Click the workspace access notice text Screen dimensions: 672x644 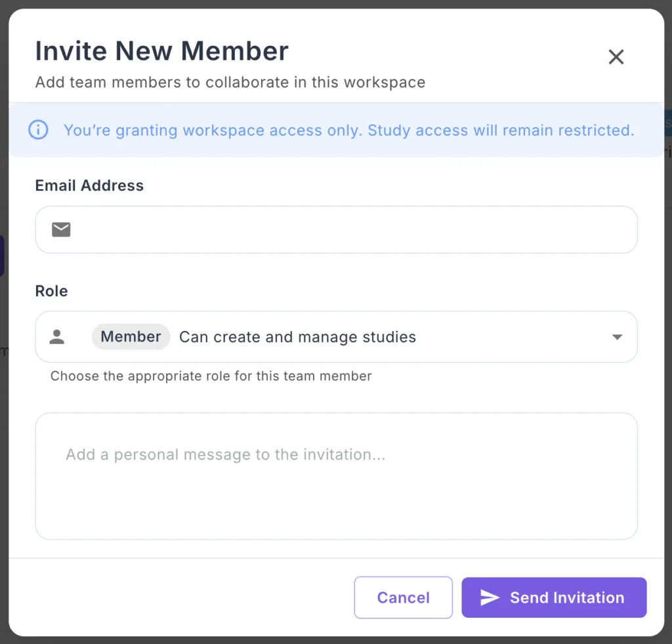click(x=348, y=130)
